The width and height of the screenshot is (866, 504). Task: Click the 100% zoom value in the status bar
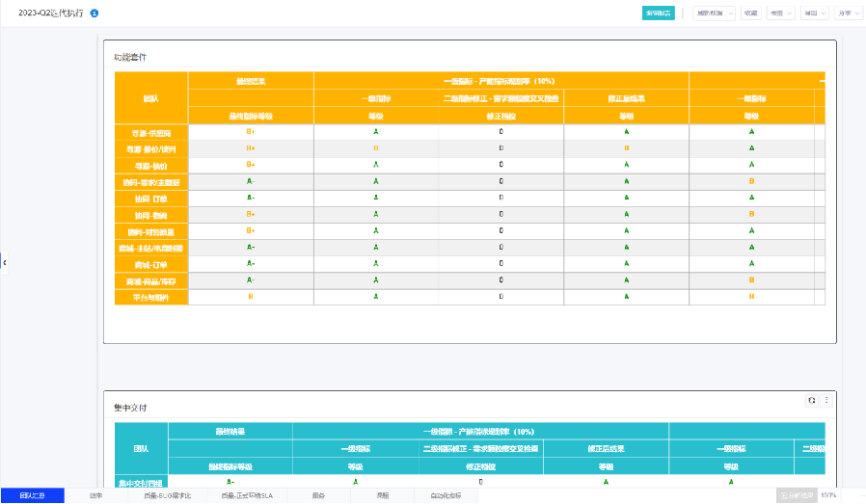coord(827,495)
